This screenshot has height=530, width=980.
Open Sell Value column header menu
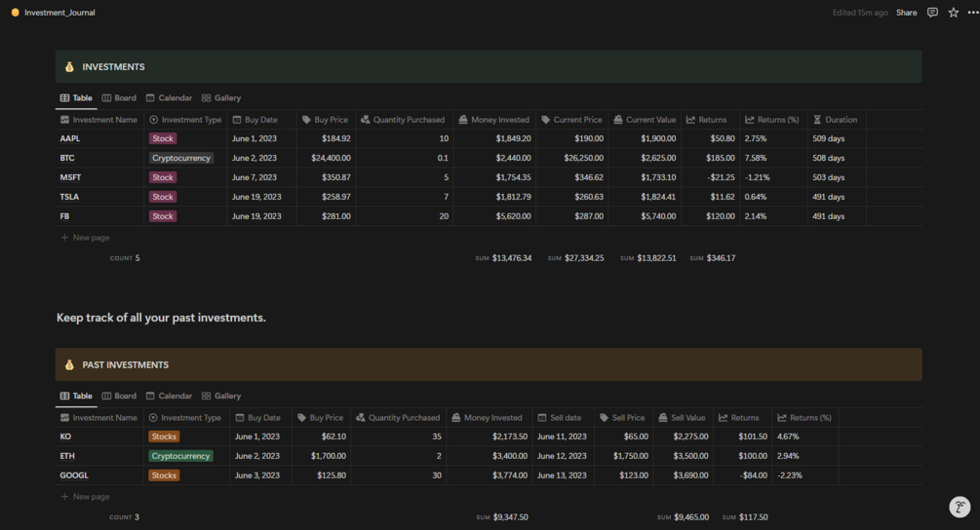click(x=684, y=418)
